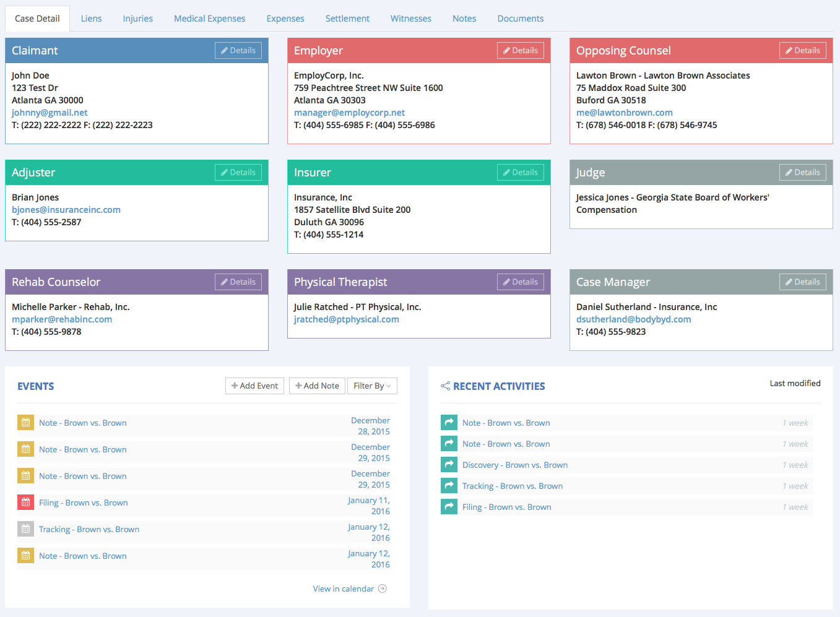
Task: Open the Discovery - Brown vs. Brown activity
Action: (515, 465)
